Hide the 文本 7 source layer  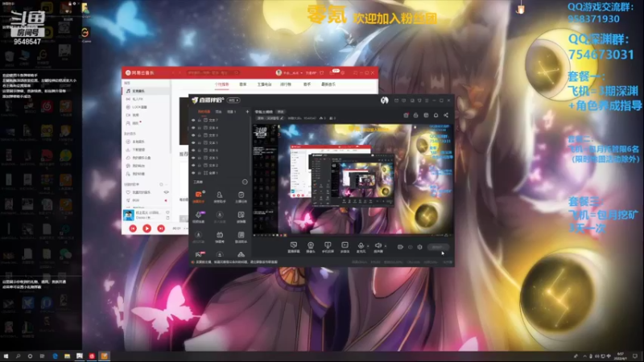pyautogui.click(x=193, y=120)
